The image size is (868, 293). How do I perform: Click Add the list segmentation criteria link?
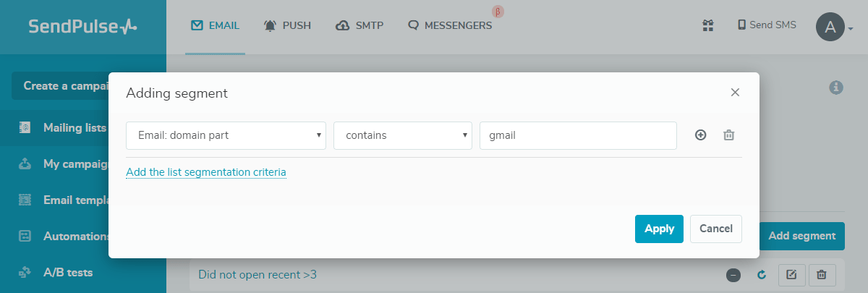(x=206, y=172)
